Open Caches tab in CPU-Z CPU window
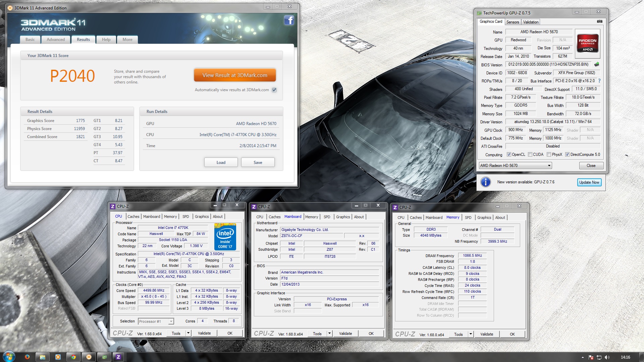 coord(133,217)
